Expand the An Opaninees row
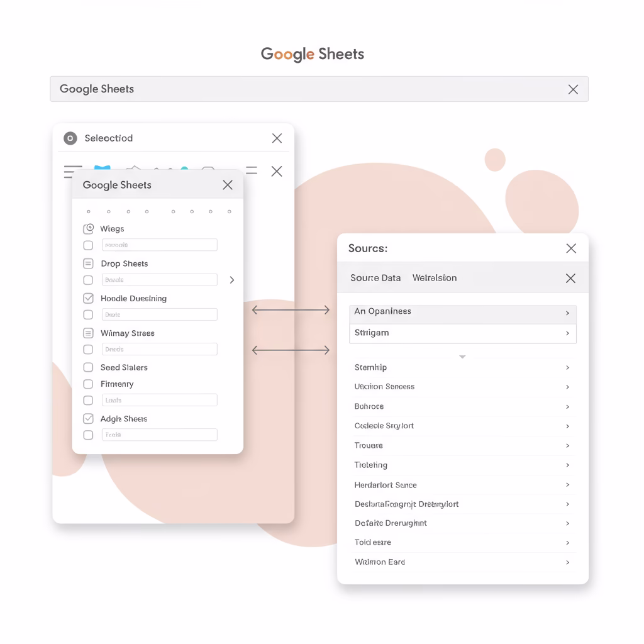This screenshot has height=644, width=644. click(462, 313)
